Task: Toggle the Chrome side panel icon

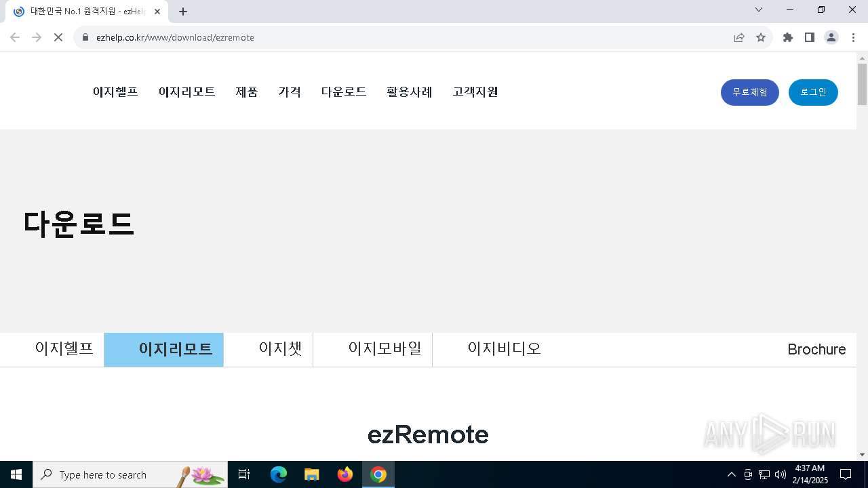Action: click(810, 37)
